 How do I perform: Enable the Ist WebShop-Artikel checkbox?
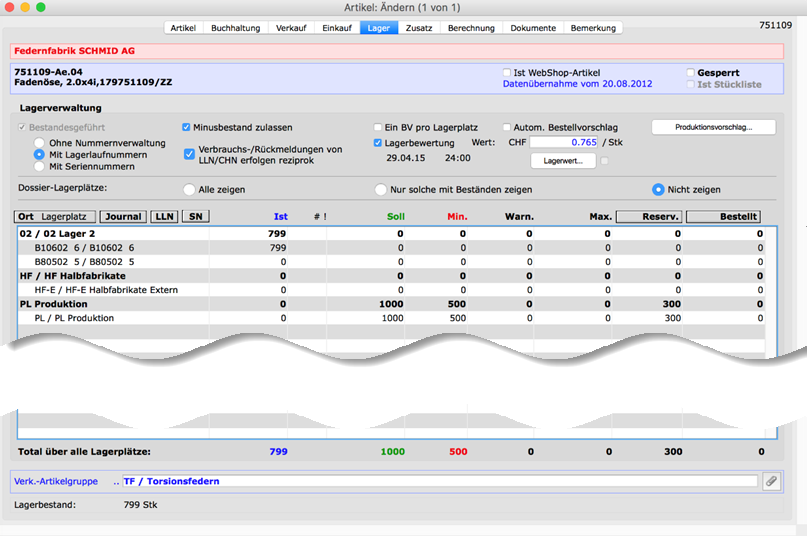pos(506,73)
